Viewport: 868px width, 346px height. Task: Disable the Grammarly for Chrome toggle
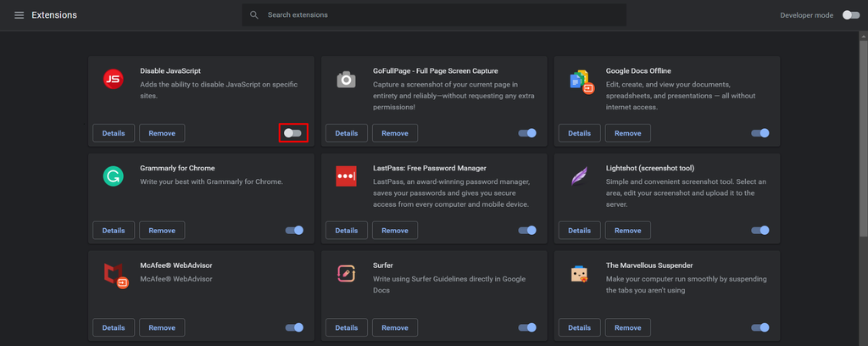[294, 231]
